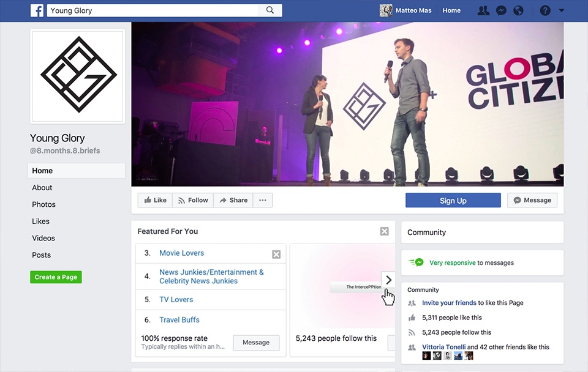Open Friend Requests icon in top bar

point(484,10)
